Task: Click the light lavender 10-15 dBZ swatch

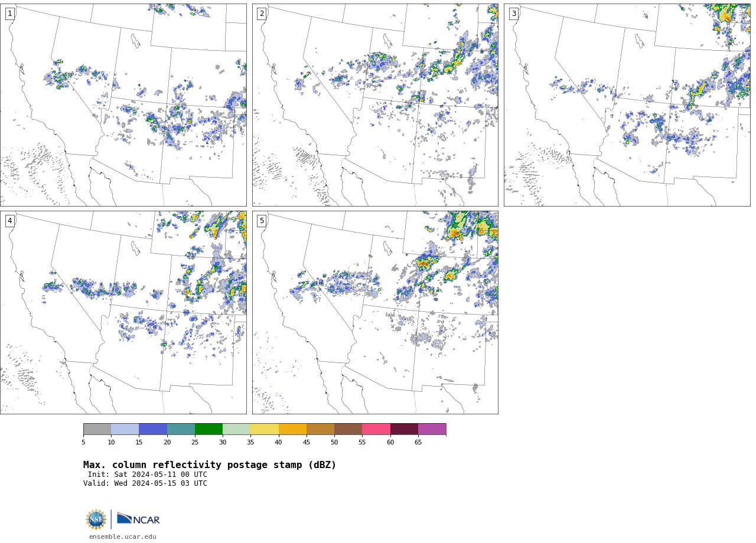Action: pos(125,429)
